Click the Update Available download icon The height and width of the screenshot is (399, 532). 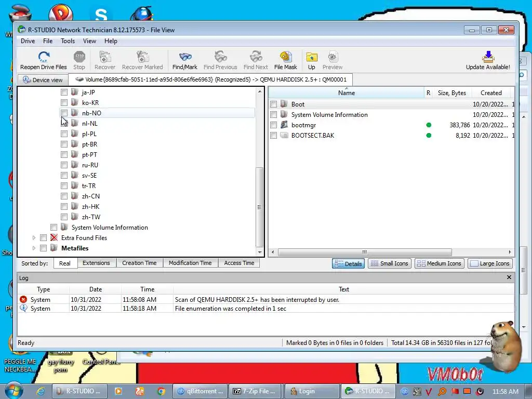coord(488,56)
